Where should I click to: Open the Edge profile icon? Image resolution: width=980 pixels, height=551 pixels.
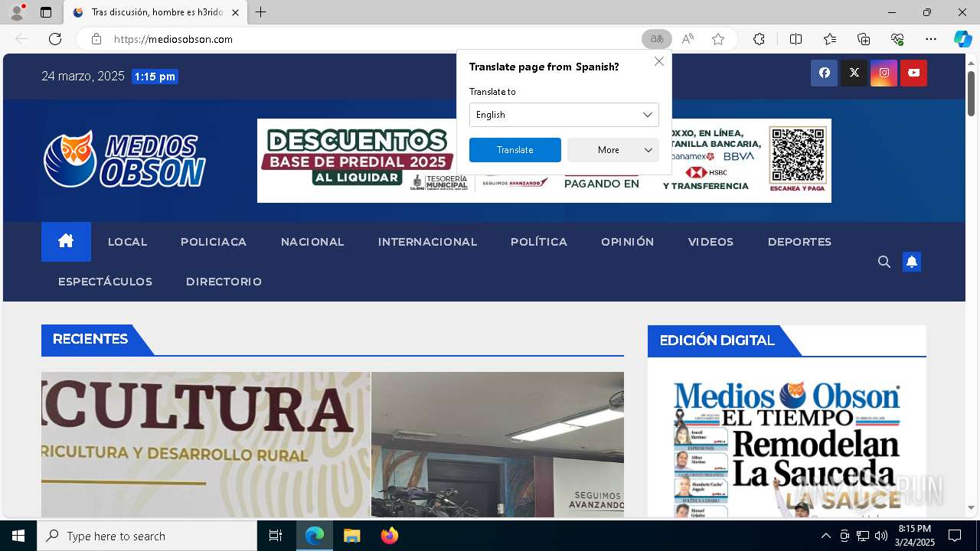(17, 12)
